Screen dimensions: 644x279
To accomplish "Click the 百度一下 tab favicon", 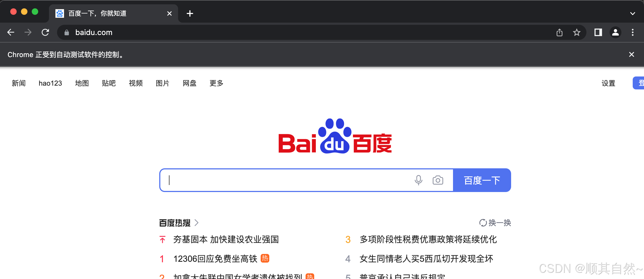I will (x=59, y=13).
